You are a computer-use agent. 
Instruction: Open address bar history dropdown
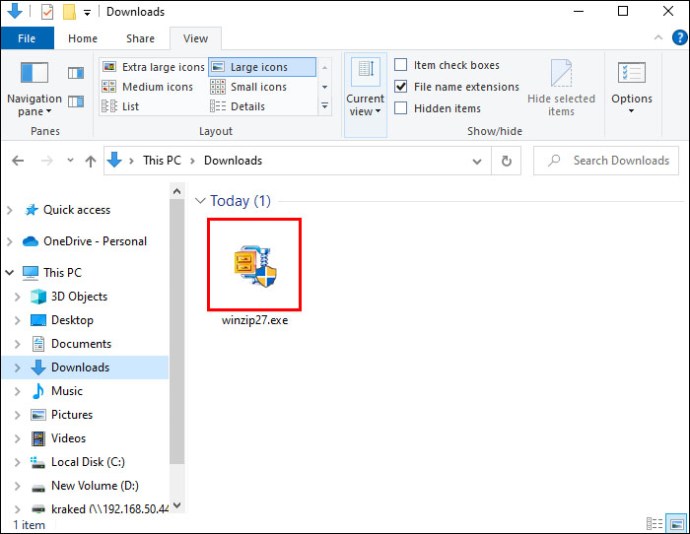pos(477,161)
